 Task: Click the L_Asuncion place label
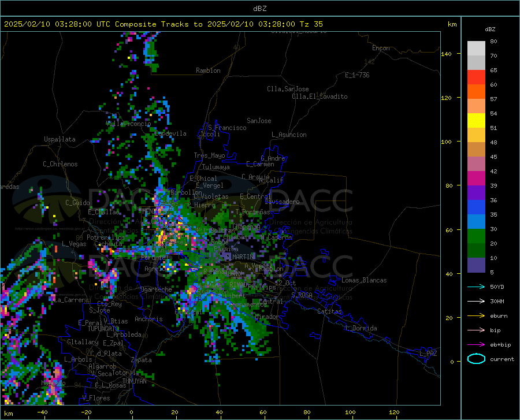[x=289, y=135]
